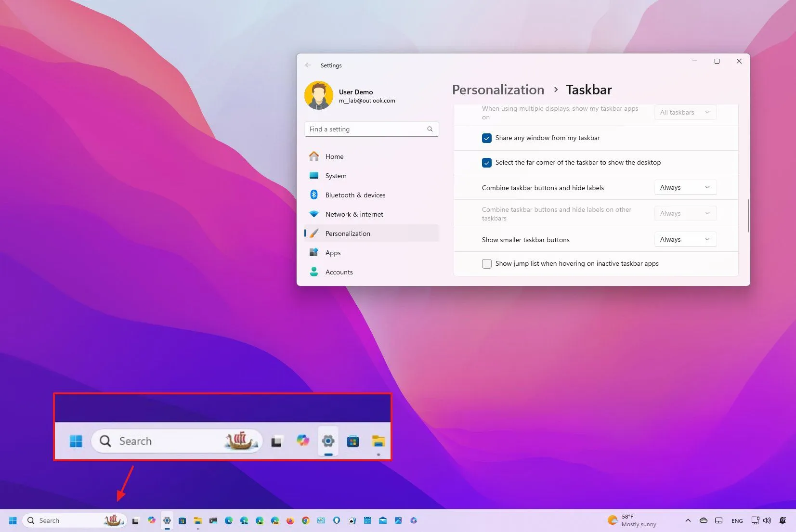Image resolution: width=796 pixels, height=532 pixels.
Task: Click the Mostly sunny weather text
Action: coord(639,524)
